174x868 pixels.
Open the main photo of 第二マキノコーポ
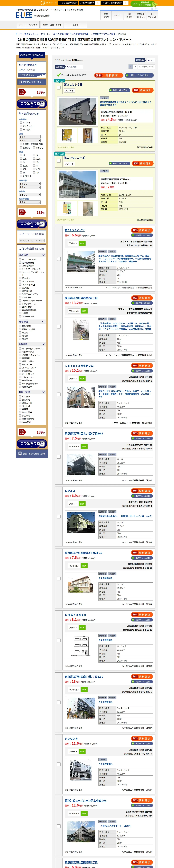click(77, 184)
